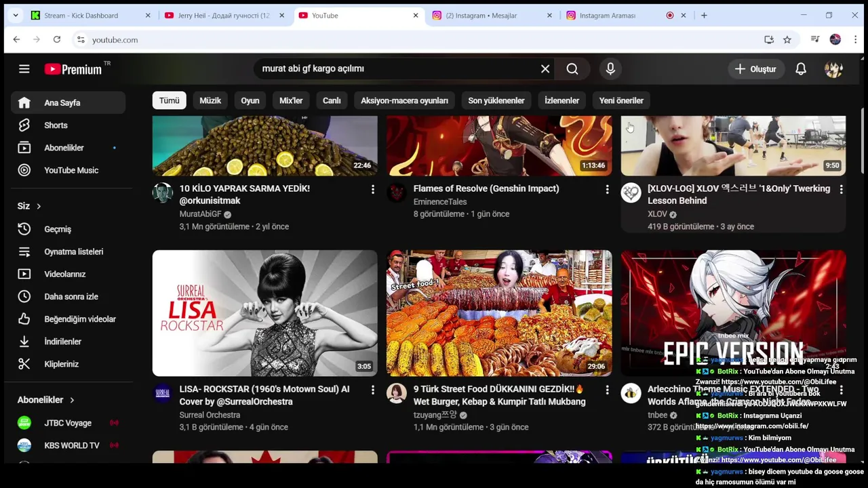
Task: Open MuratAbiGF channel avatar
Action: coord(163,192)
